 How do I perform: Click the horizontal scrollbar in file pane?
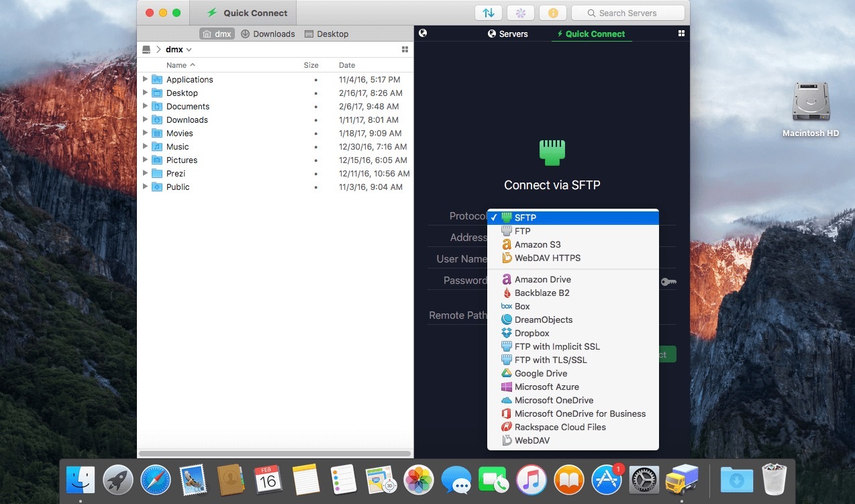click(x=275, y=454)
